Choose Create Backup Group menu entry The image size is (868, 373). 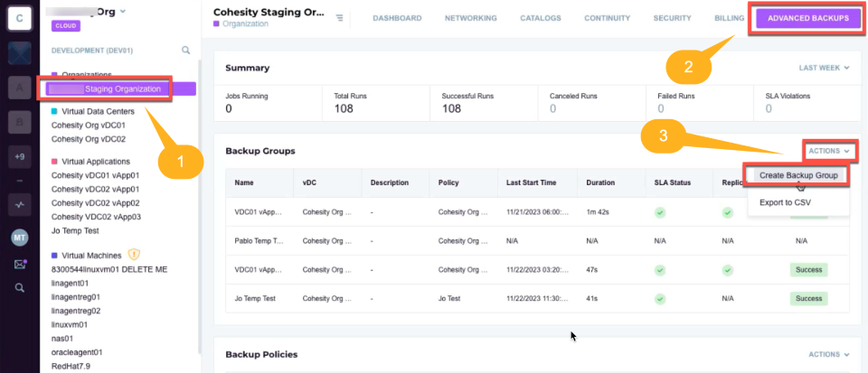pyautogui.click(x=797, y=175)
